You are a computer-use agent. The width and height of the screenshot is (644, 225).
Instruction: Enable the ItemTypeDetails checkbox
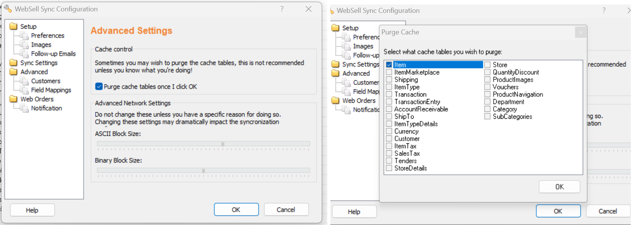click(389, 124)
